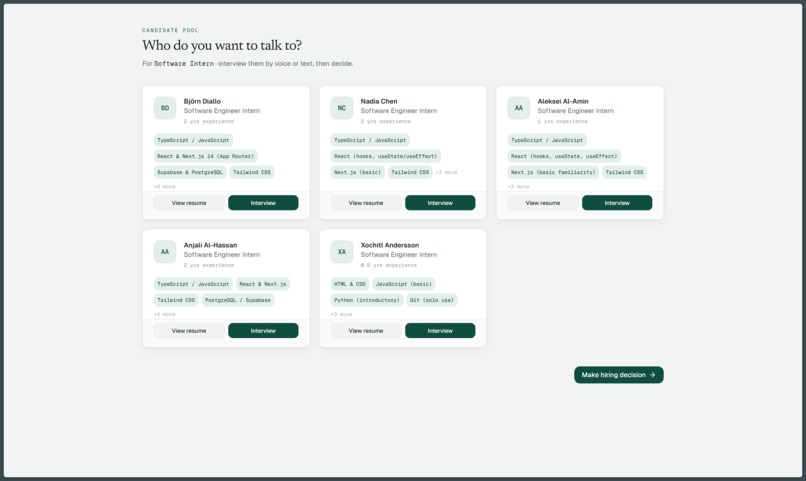The height and width of the screenshot is (481, 806).
Task: Click PostgreSQL / Supabase skill tag
Action: pyautogui.click(x=237, y=300)
